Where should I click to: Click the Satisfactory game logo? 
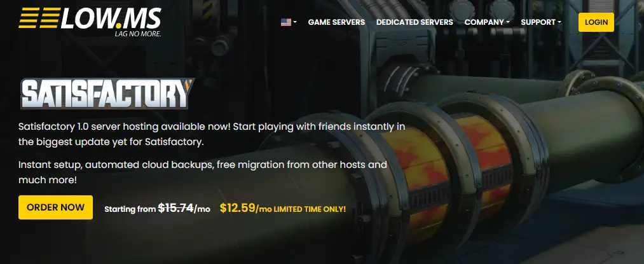click(107, 94)
